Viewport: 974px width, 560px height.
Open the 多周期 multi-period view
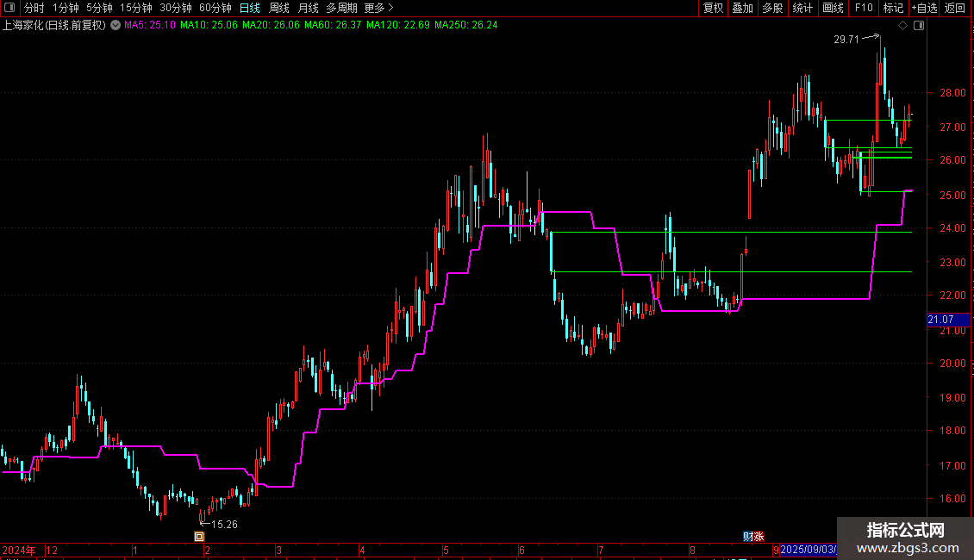pos(341,8)
